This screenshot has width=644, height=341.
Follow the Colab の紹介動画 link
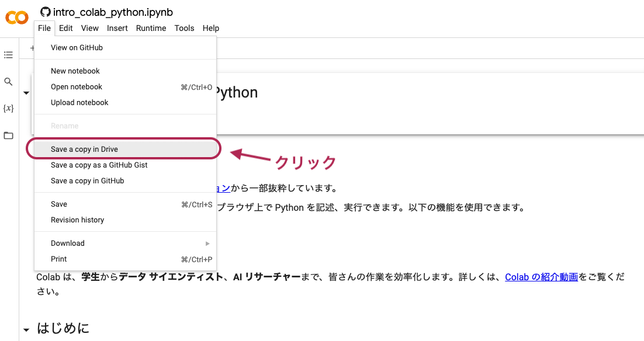pos(541,277)
